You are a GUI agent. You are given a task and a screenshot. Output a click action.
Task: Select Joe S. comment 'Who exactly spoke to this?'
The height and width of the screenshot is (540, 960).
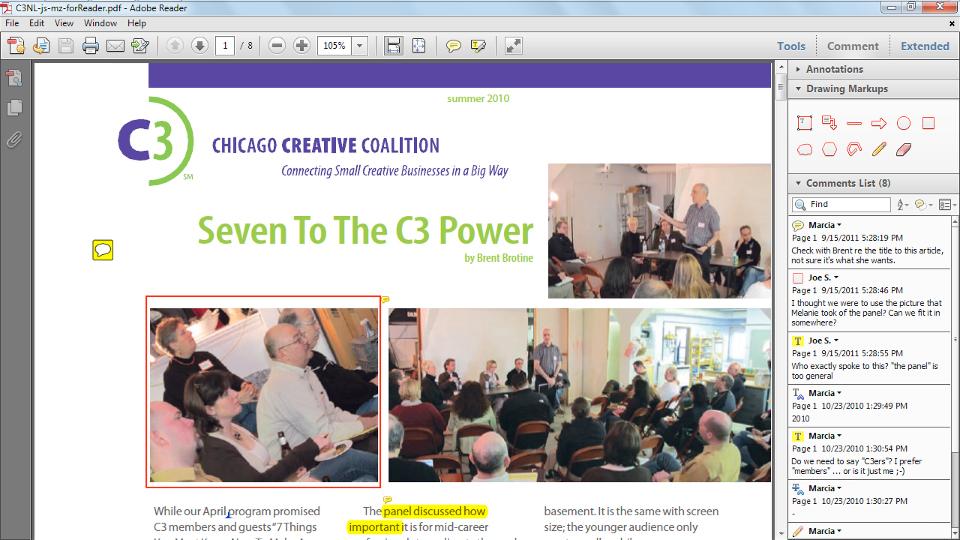click(x=869, y=358)
